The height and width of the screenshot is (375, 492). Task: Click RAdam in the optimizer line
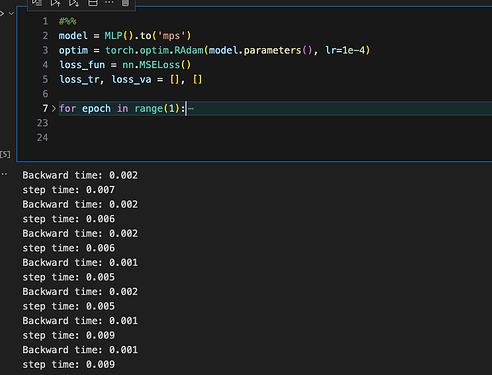pyautogui.click(x=189, y=50)
